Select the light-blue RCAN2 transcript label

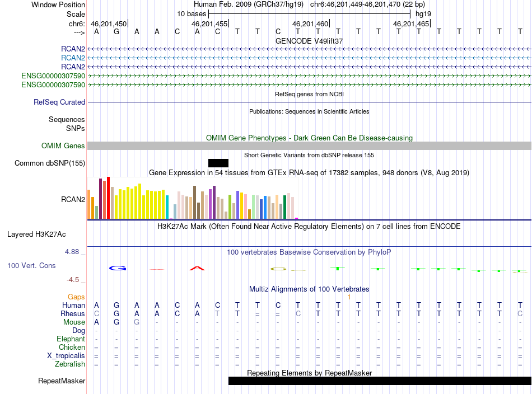point(73,58)
